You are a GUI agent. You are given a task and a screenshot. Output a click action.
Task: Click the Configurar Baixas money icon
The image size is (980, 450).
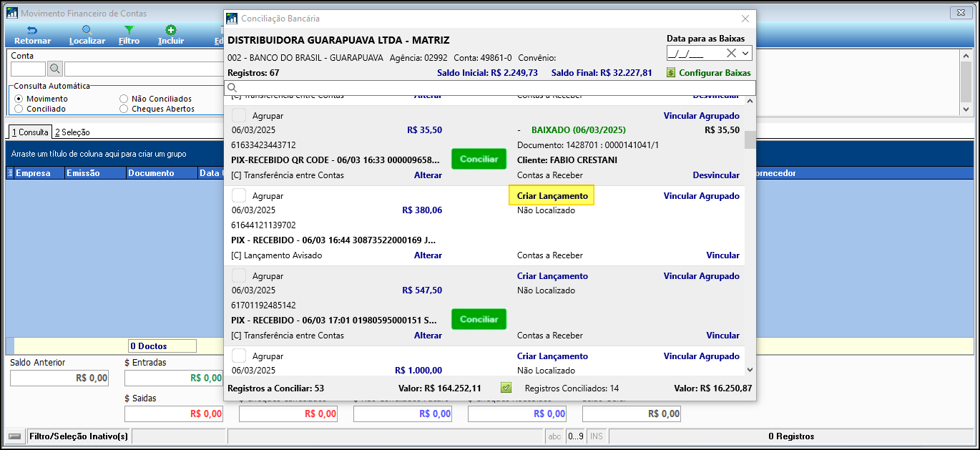(671, 72)
